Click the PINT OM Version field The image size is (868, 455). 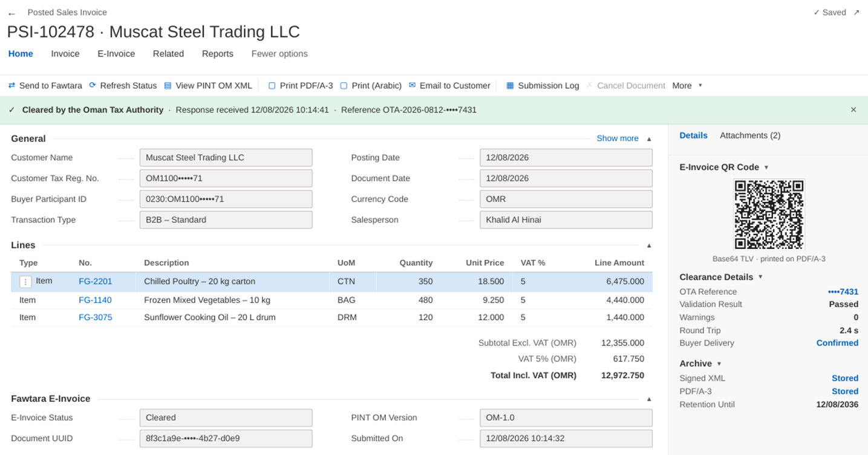click(x=566, y=418)
